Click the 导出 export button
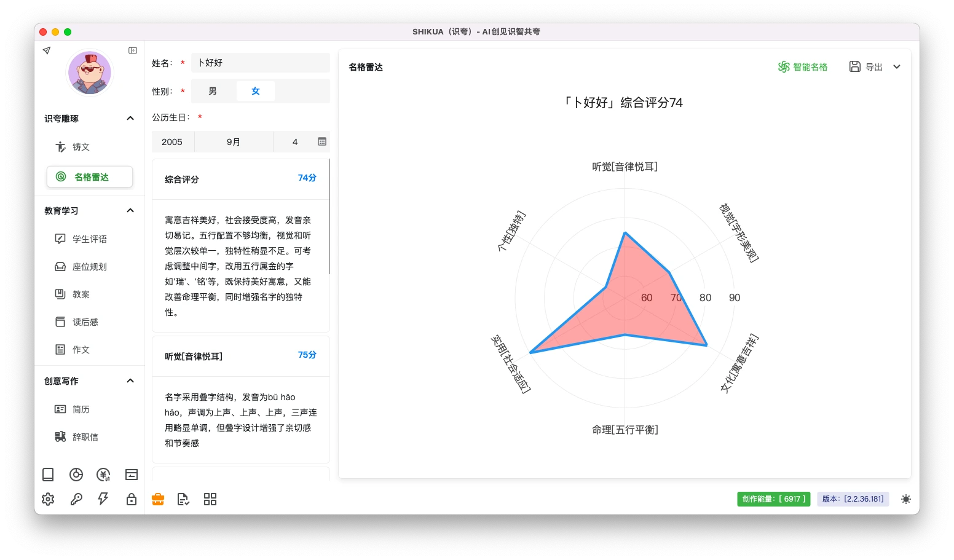The height and width of the screenshot is (560, 954). coord(866,67)
